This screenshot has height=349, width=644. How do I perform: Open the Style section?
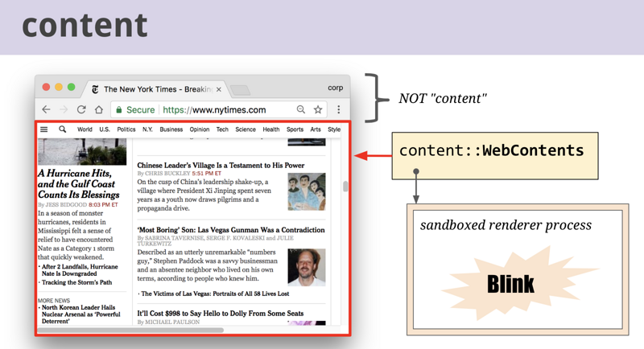pos(334,129)
